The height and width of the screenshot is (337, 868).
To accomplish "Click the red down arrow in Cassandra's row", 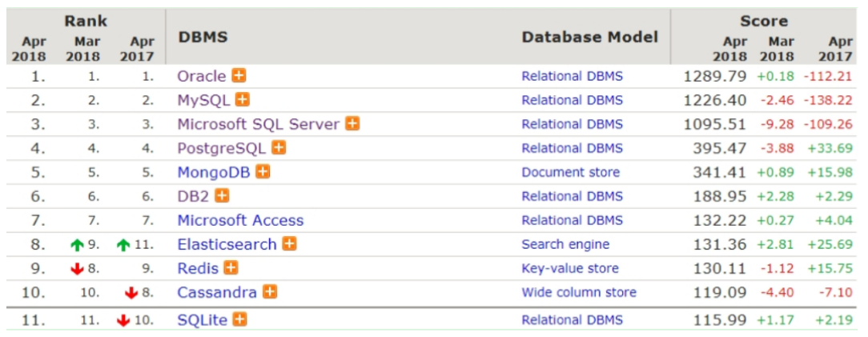I will [131, 293].
